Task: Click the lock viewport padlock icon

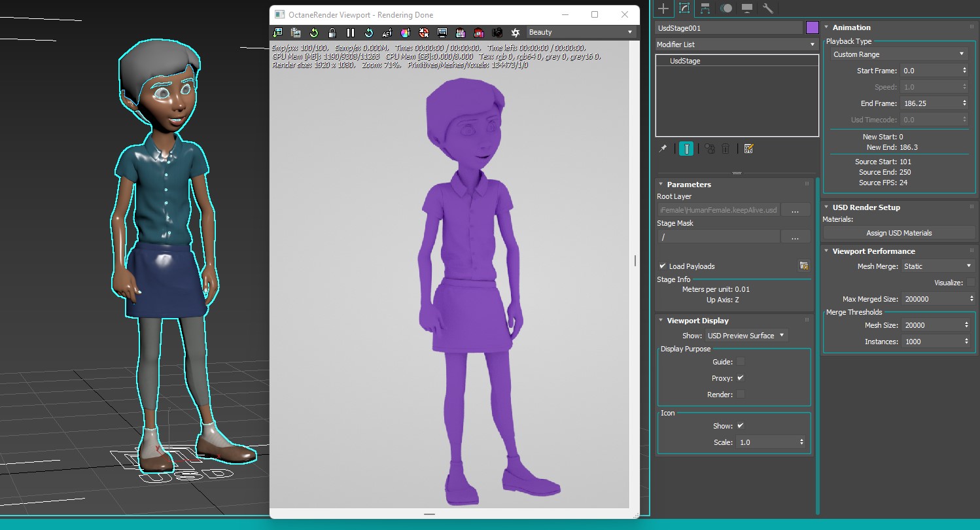Action: coord(332,33)
